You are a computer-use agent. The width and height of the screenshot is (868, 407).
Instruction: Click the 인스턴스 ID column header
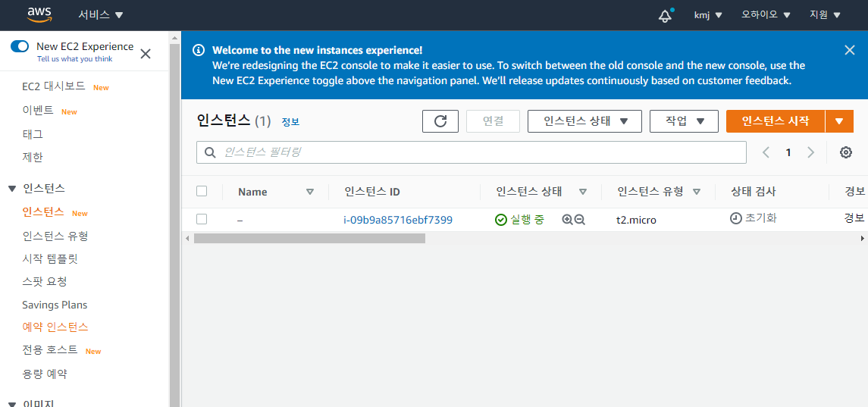(x=372, y=192)
